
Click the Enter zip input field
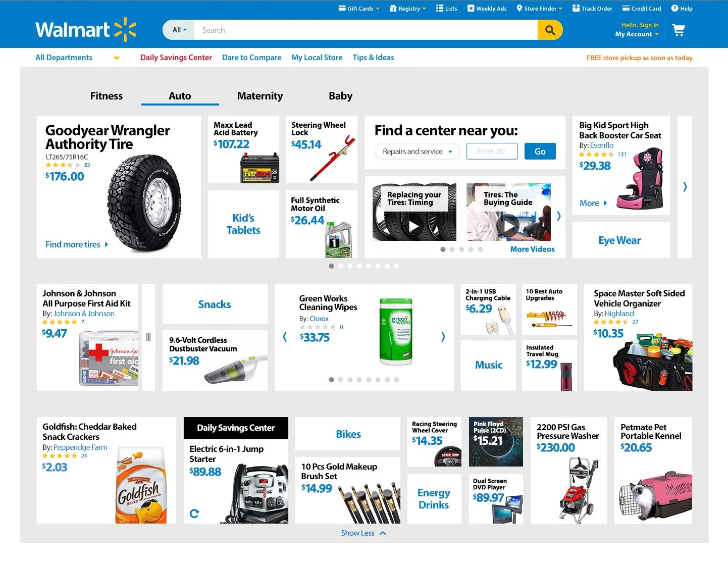[x=492, y=151]
